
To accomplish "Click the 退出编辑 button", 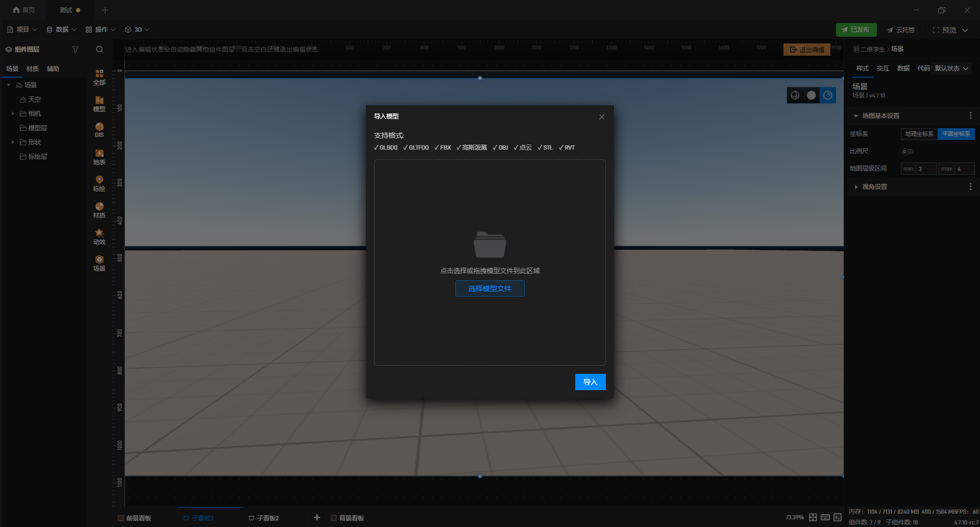I will tap(806, 50).
